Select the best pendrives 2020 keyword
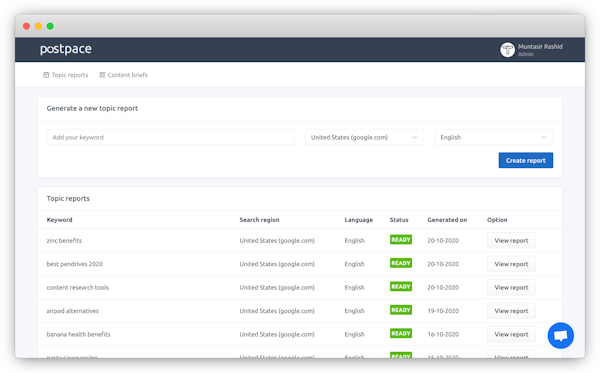 [75, 264]
